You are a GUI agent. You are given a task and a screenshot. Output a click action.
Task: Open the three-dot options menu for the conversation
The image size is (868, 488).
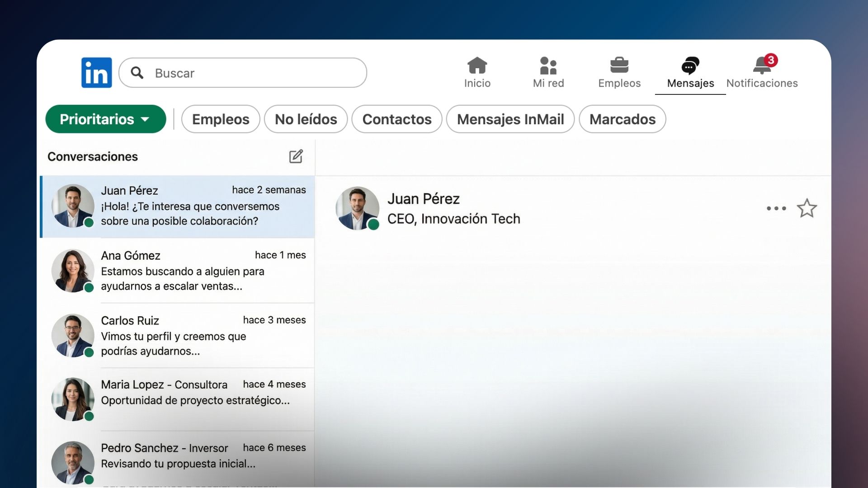pyautogui.click(x=776, y=208)
